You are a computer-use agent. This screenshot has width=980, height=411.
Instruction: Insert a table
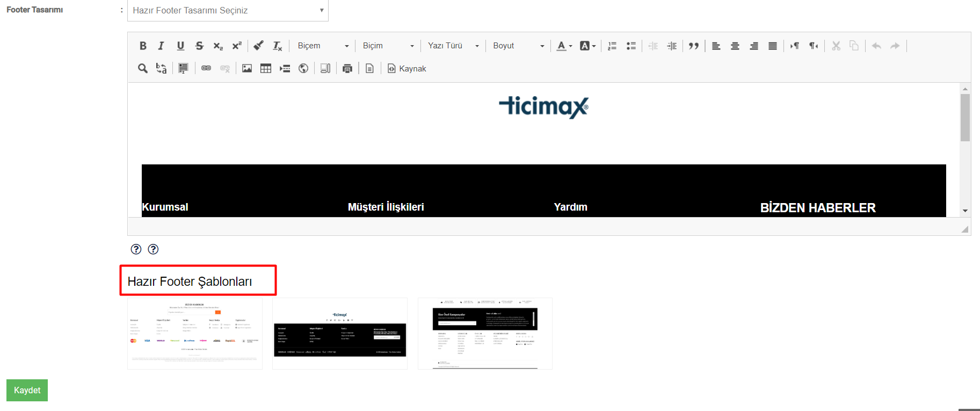point(266,68)
